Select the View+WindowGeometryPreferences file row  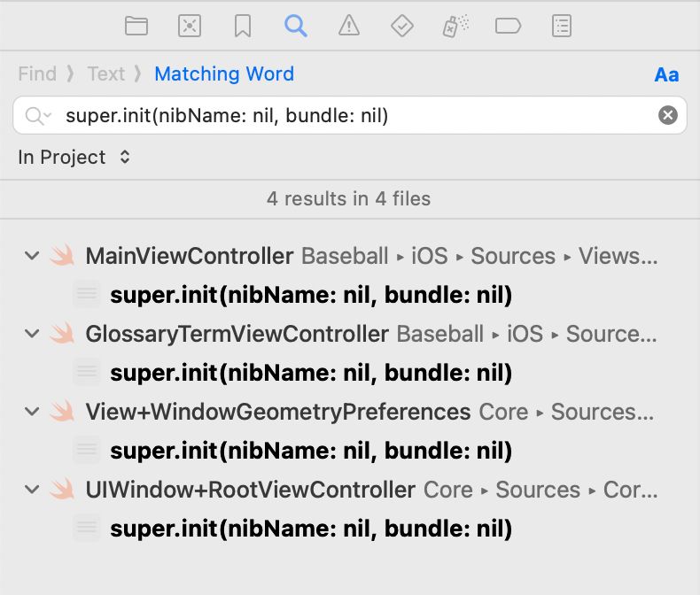click(350, 411)
